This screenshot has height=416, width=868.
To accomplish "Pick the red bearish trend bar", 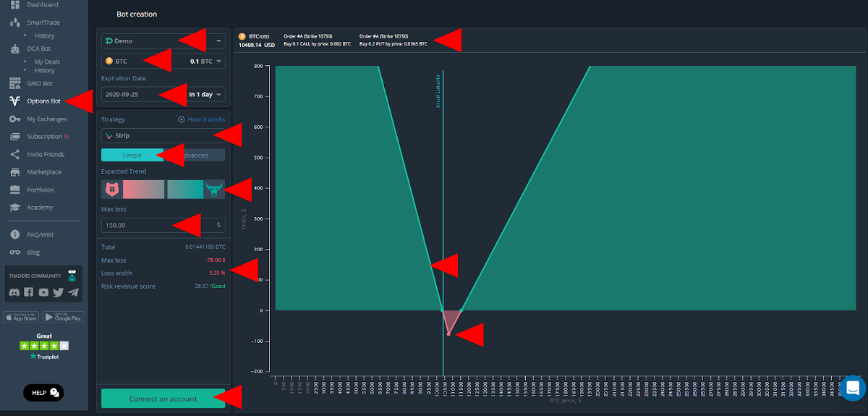I will click(x=144, y=190).
